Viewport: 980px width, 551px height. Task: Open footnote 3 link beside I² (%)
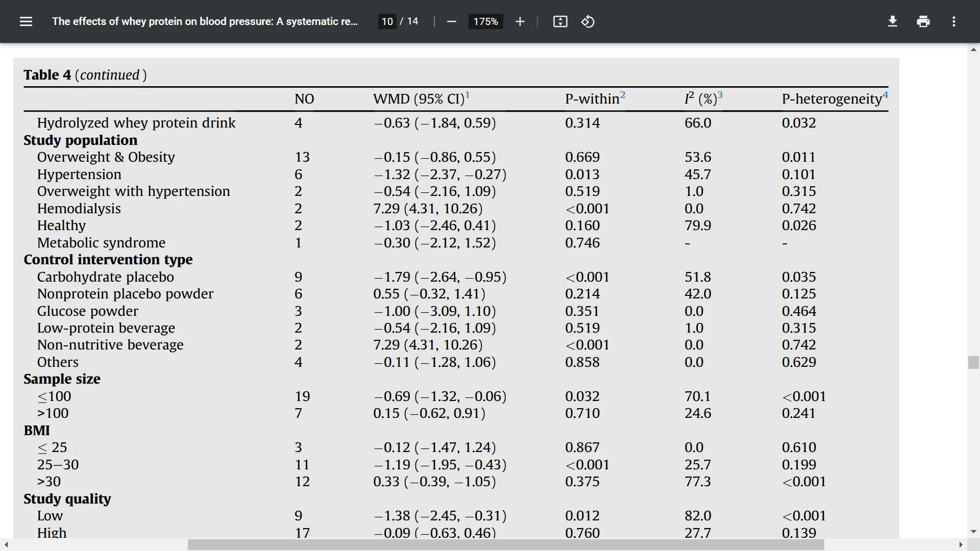[720, 95]
